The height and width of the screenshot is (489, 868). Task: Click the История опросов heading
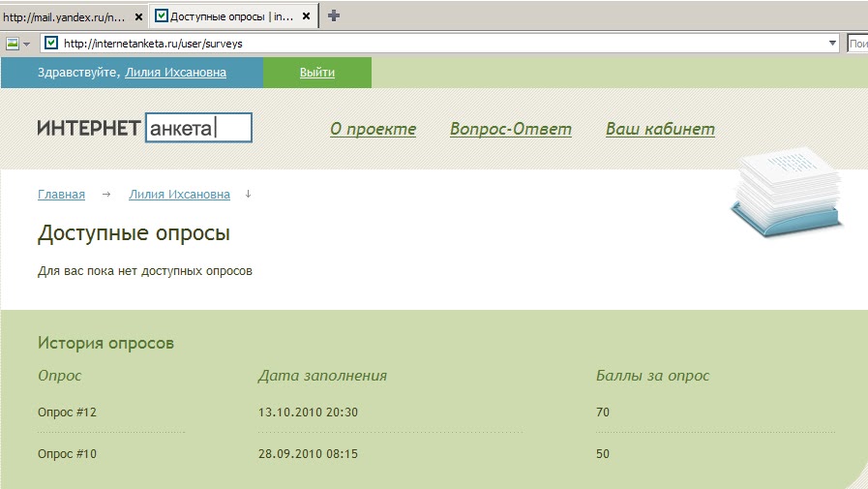(105, 343)
